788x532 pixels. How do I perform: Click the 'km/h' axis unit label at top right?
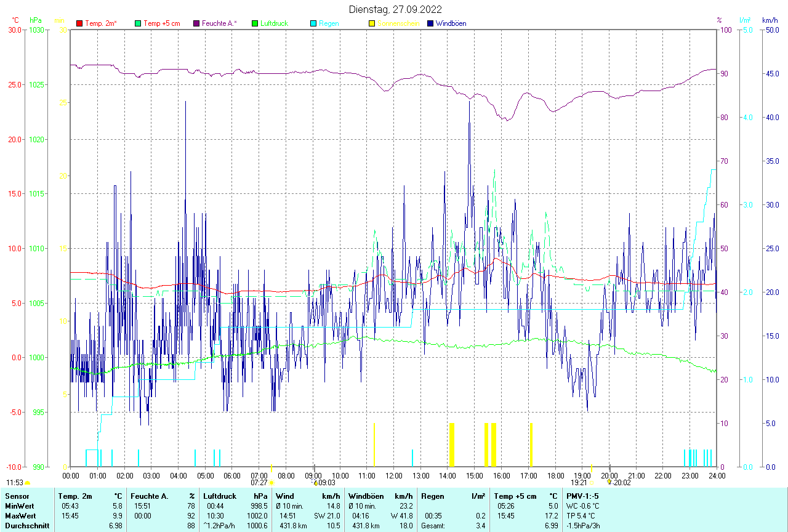(770, 20)
